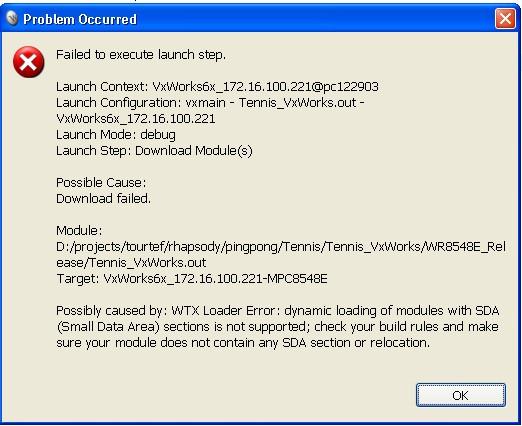Select the Launch Context line
Screen dimensions: 522x426
(217, 87)
